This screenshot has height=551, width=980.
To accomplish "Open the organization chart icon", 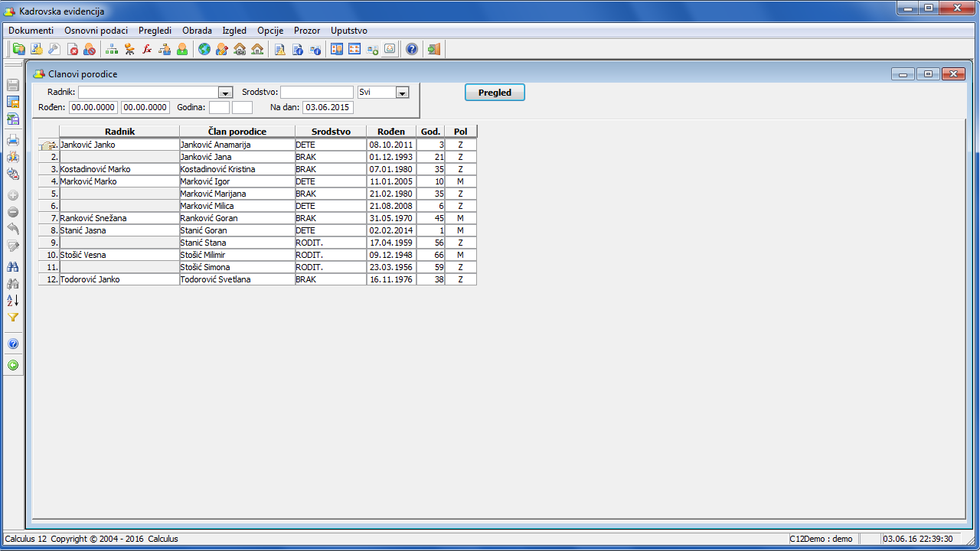I will click(112, 50).
